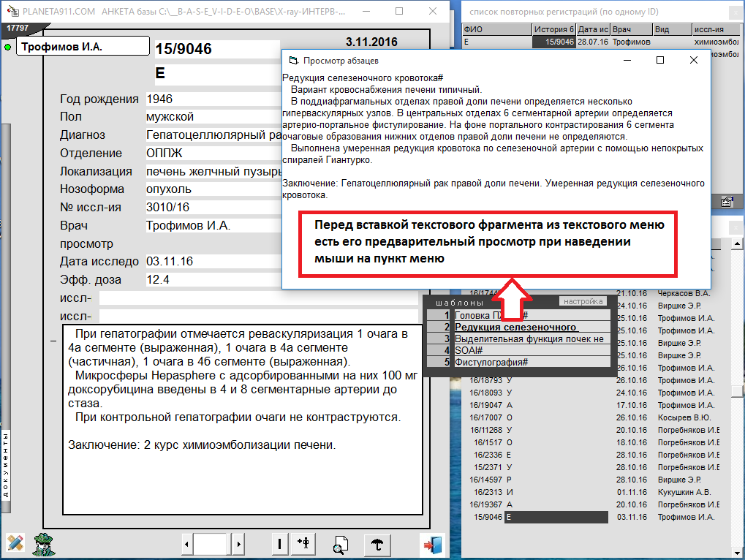The width and height of the screenshot is (745, 560).
Task: Open document preview magnifier icon
Action: (x=340, y=544)
